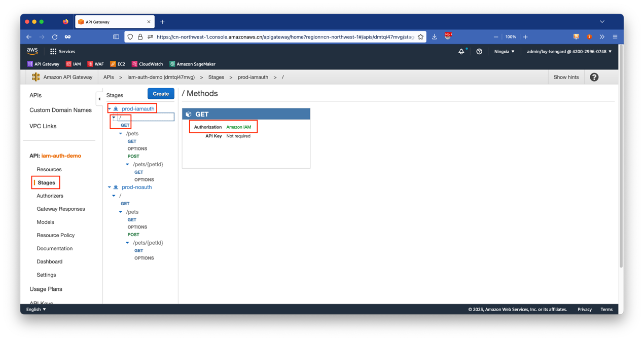Click the page vertical scrollbar
644x341 pixels.
(621, 157)
